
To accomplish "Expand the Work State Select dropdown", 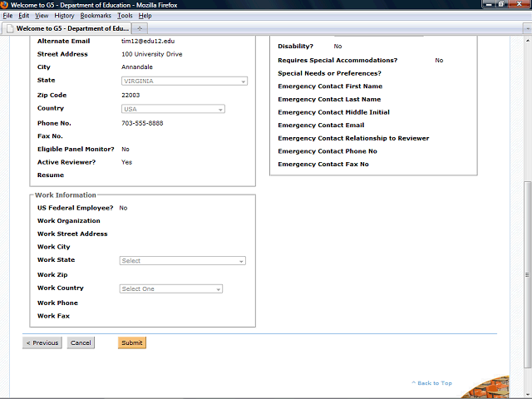I will coord(183,260).
